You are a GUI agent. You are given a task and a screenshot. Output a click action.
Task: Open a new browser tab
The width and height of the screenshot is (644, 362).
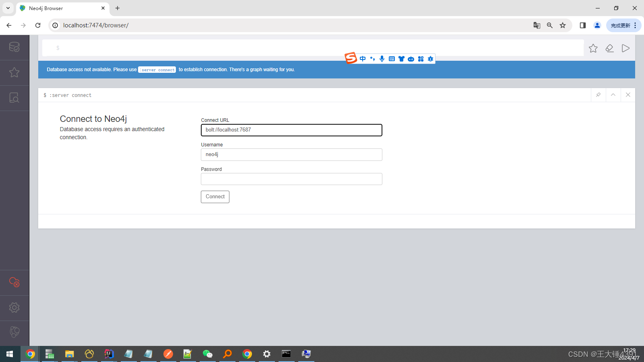(118, 8)
